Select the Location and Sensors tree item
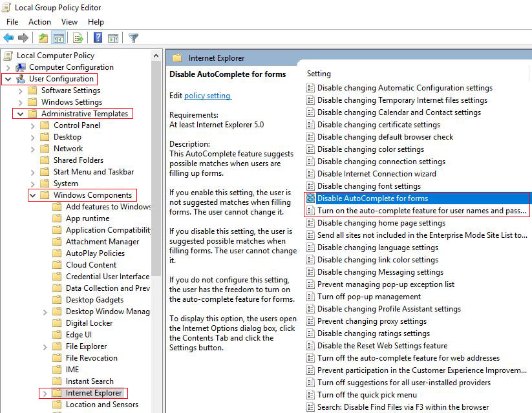Image resolution: width=532 pixels, height=413 pixels. pyautogui.click(x=102, y=404)
